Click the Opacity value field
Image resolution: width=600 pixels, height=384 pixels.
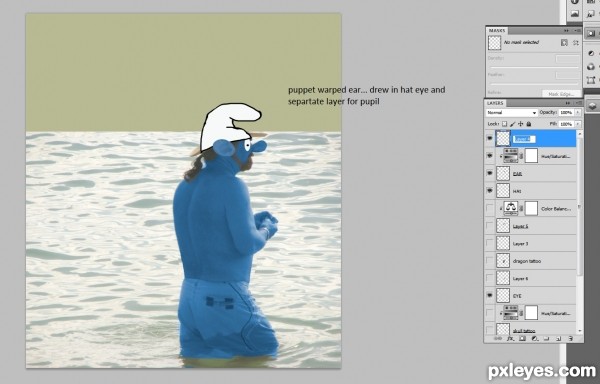tap(566, 112)
